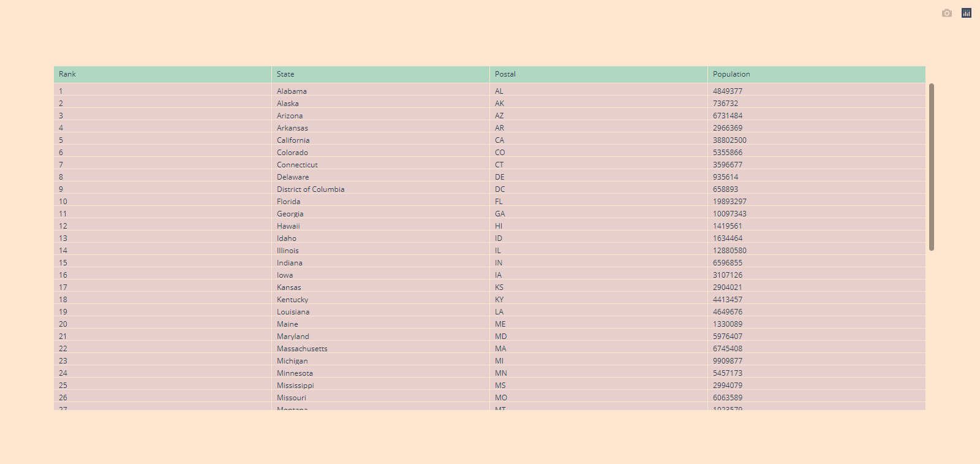The width and height of the screenshot is (980, 464).
Task: Click population value 4849377
Action: point(728,91)
